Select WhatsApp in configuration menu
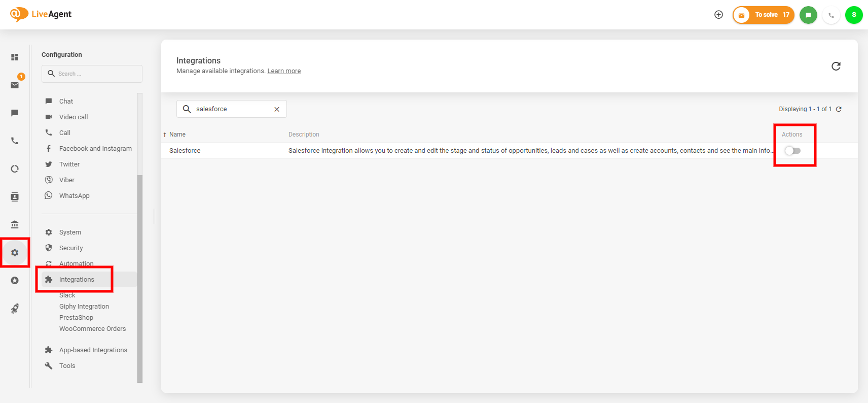 (74, 196)
